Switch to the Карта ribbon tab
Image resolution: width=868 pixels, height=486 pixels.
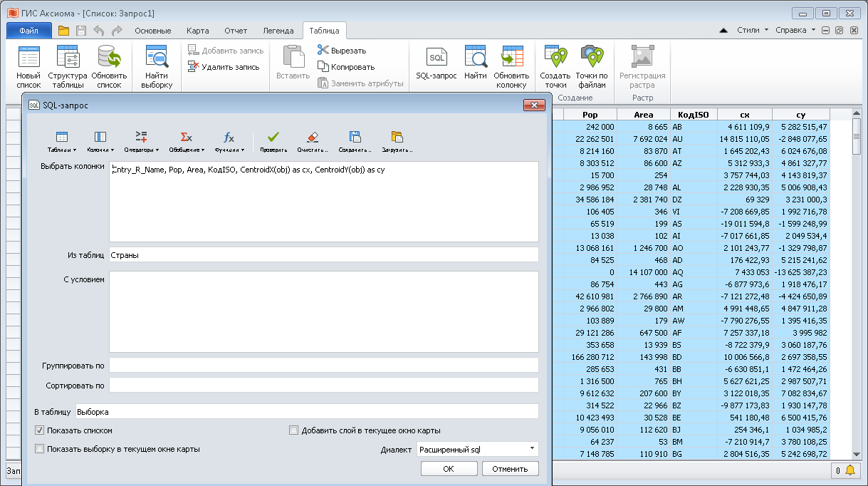(x=197, y=31)
